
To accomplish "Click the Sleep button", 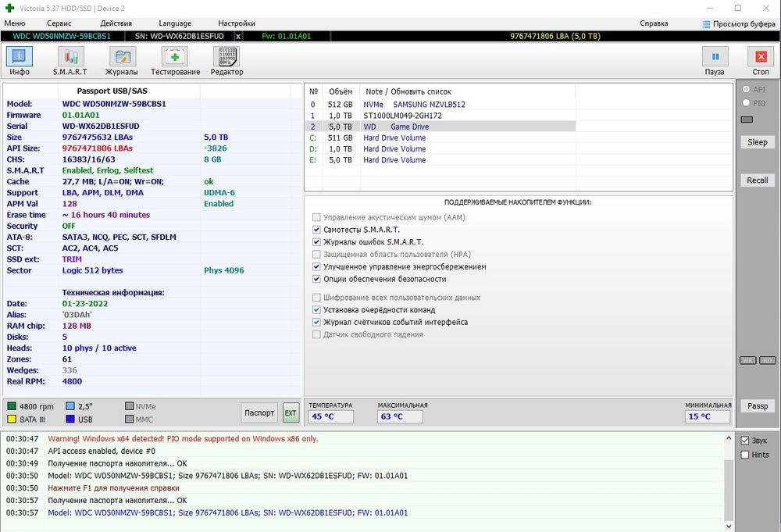I will (757, 142).
